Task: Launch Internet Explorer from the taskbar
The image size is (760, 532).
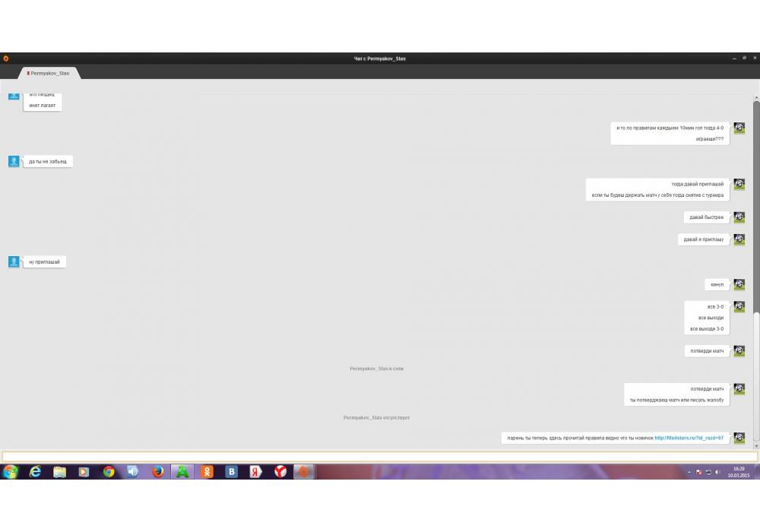Action: [36, 471]
